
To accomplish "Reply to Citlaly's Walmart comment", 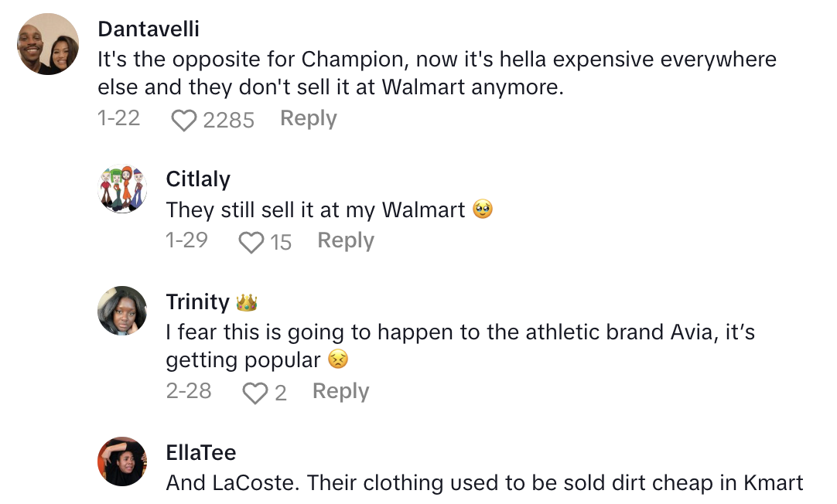I will [x=345, y=241].
